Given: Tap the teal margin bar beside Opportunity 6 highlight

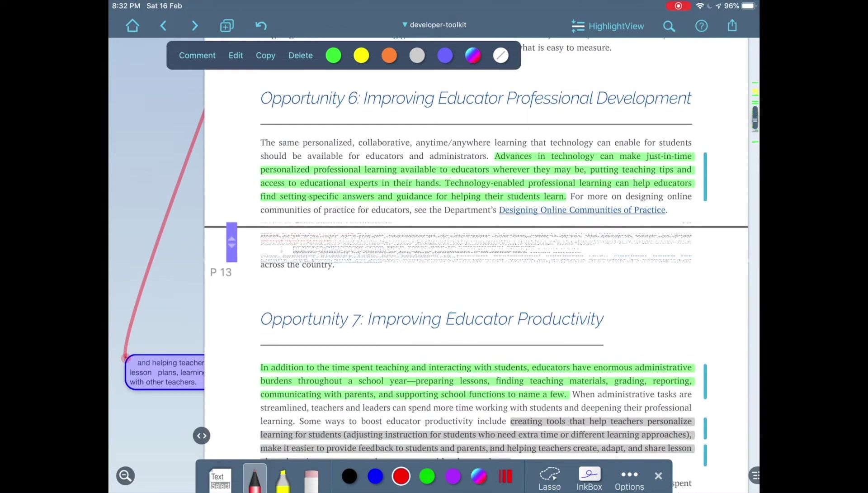Looking at the screenshot, I should point(705,177).
